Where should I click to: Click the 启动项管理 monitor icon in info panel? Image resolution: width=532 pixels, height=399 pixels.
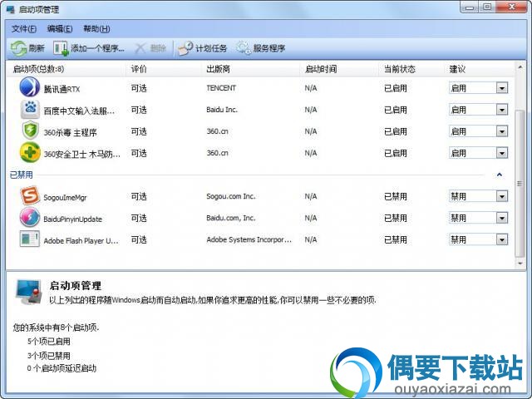pyautogui.click(x=28, y=292)
